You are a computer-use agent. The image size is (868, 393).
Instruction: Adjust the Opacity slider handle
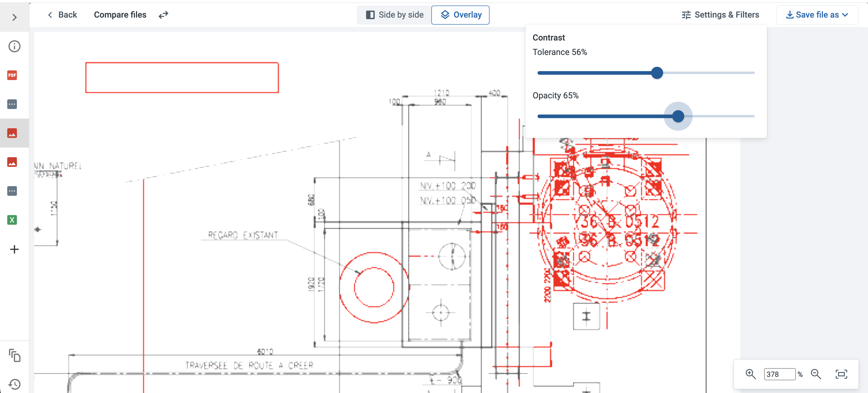[x=678, y=116]
